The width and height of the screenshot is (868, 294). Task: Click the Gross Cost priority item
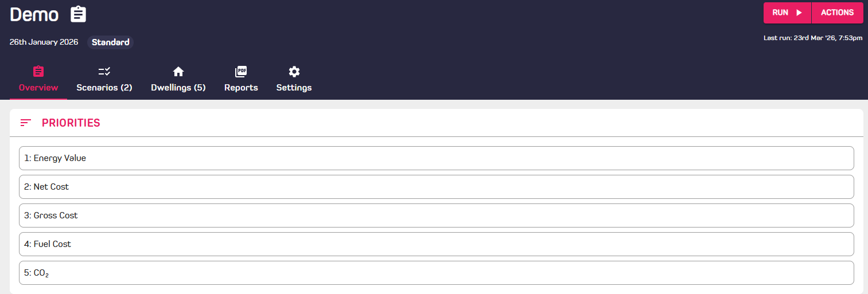(x=436, y=215)
